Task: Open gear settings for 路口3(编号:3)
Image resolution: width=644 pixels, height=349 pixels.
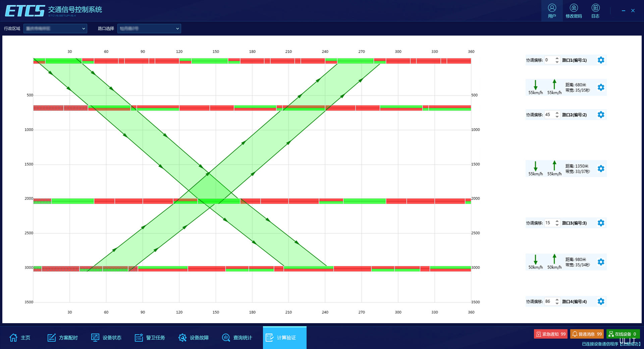Action: tap(601, 223)
